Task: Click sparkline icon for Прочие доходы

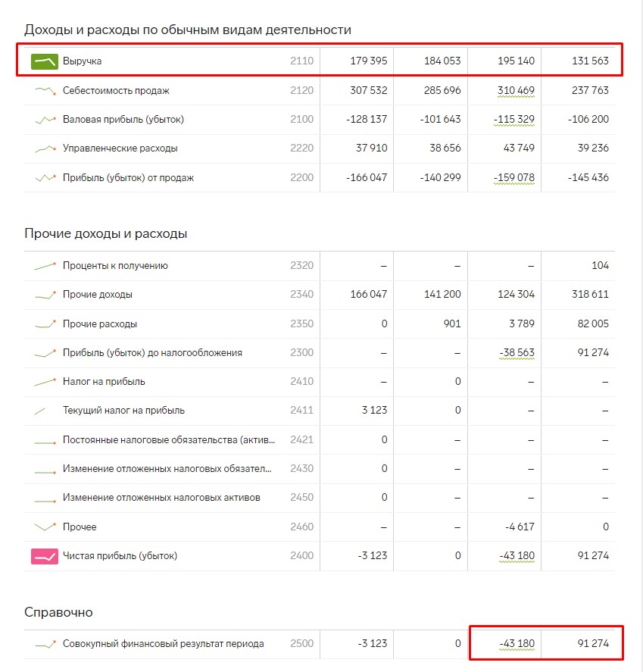Action: (45, 295)
